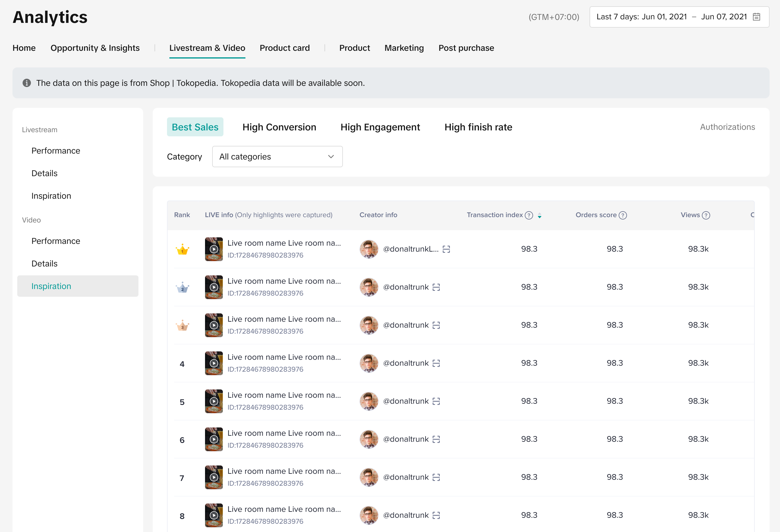The width and height of the screenshot is (780, 532).
Task: Click the Views column help icon
Action: [706, 215]
